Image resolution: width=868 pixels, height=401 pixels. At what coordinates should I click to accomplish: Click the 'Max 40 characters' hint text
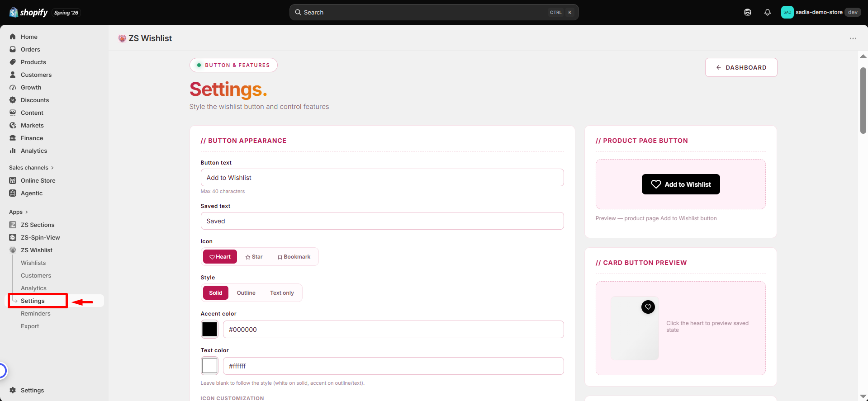223,192
